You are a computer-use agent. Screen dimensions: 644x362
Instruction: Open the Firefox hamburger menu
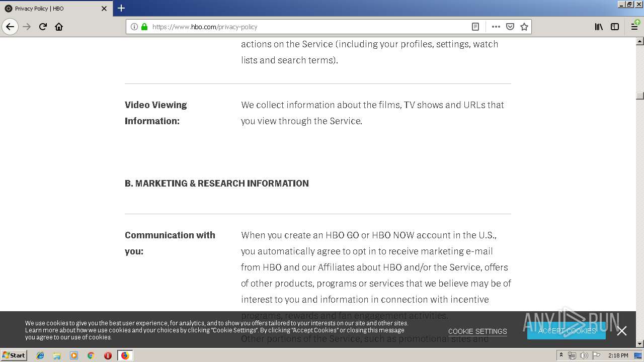pos(634,27)
